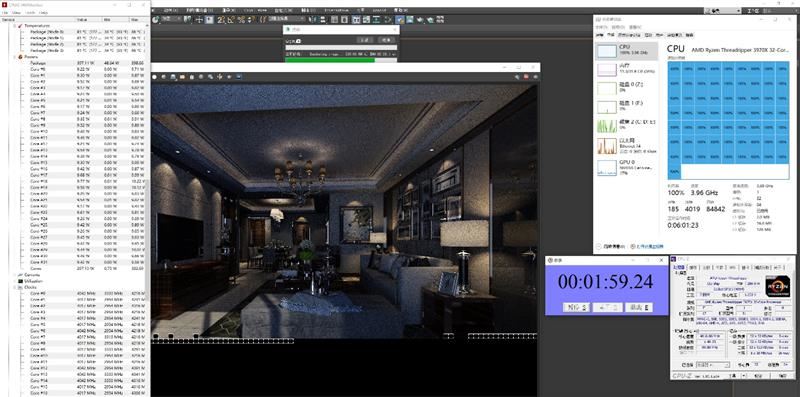Click the Percent Snap icon in toolbar
800x397 pixels.
(x=241, y=19)
